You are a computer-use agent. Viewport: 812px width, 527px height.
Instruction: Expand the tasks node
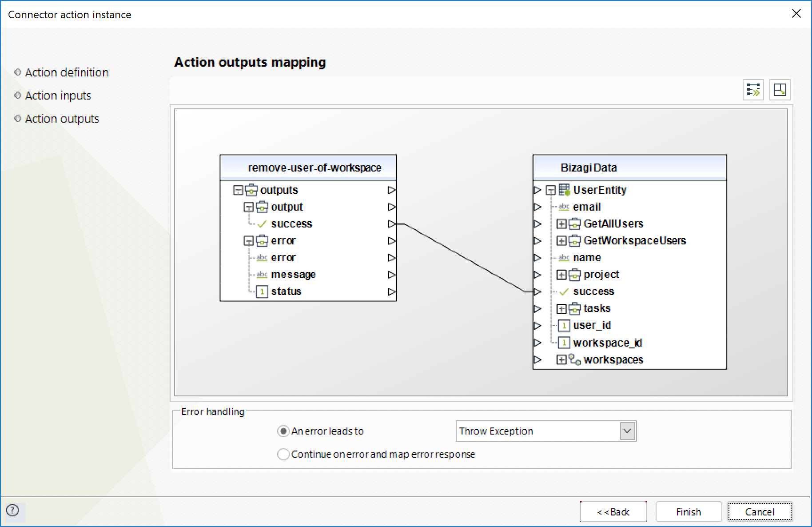click(561, 308)
